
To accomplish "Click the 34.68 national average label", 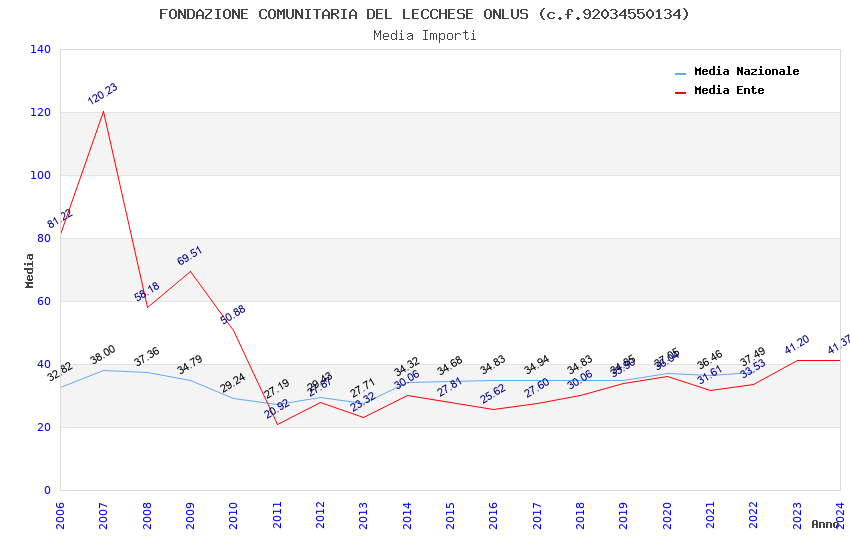I will (x=450, y=366).
